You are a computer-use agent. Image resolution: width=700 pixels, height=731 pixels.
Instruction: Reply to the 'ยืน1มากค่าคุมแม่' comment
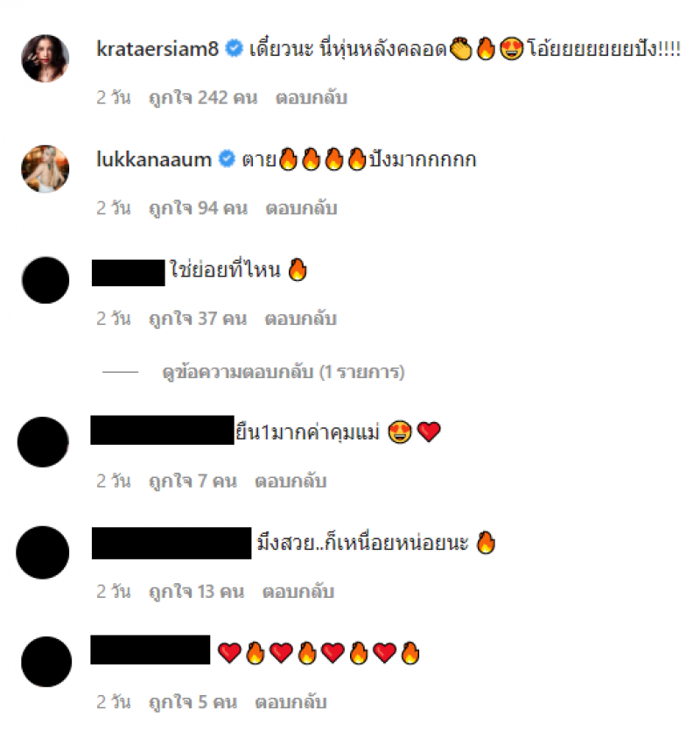tap(290, 481)
